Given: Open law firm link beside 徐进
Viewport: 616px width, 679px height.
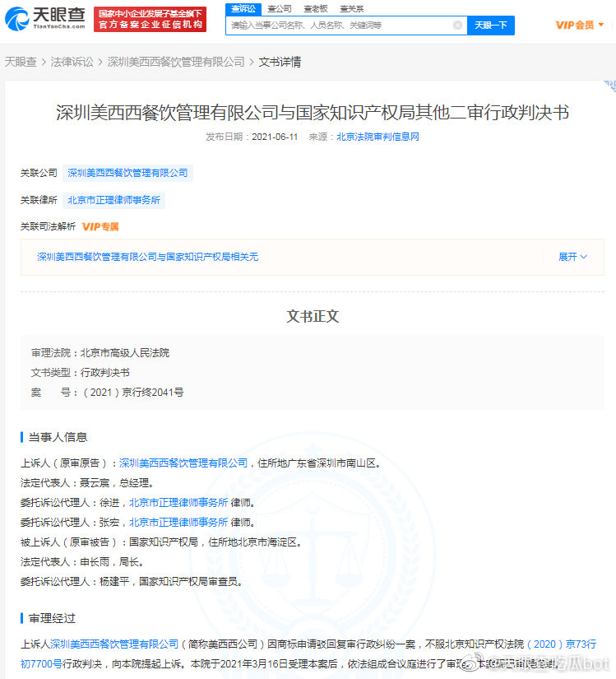Looking at the screenshot, I should point(178,502).
